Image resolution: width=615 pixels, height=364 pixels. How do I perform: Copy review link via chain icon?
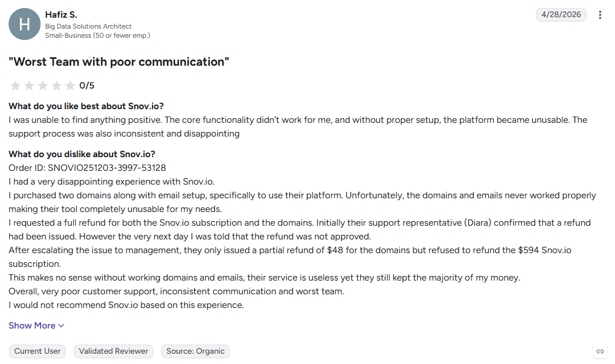click(x=600, y=351)
